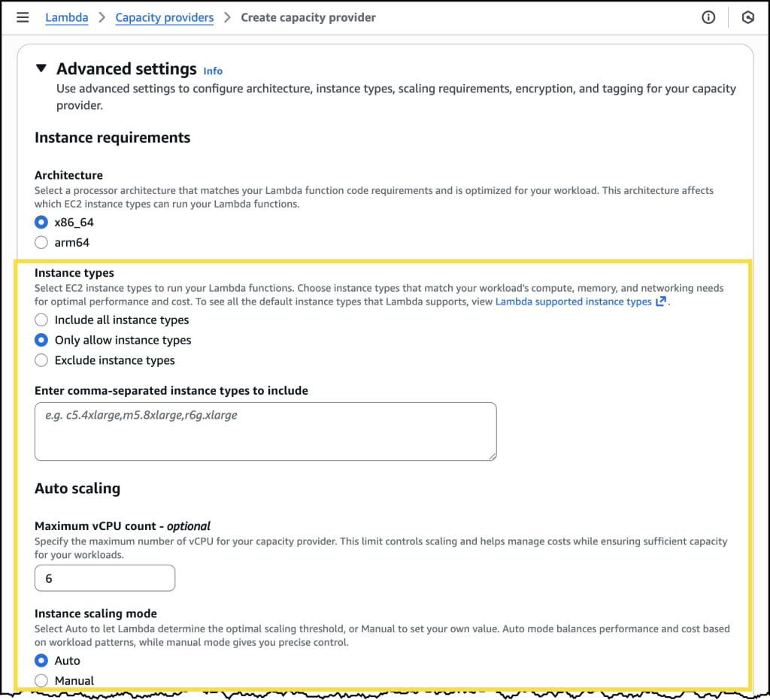Choose Exclude instance types option
This screenshot has height=700, width=770.
coord(41,361)
